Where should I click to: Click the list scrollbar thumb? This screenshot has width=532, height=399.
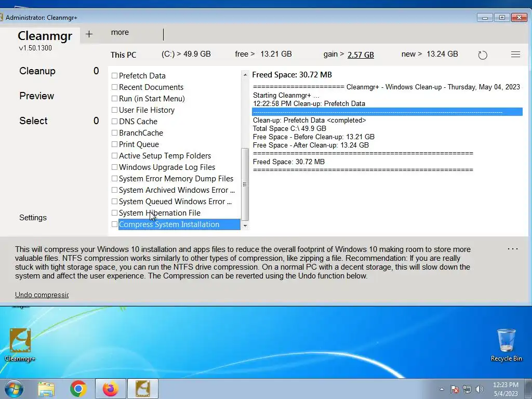(x=245, y=184)
